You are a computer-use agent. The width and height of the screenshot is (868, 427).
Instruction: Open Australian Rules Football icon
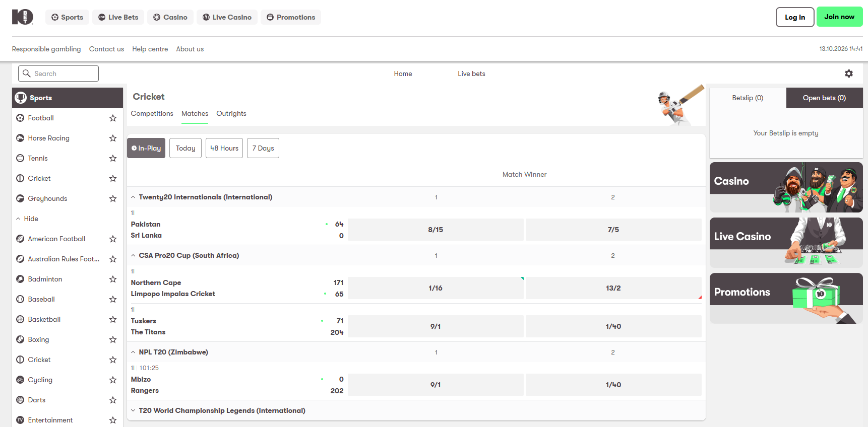(x=20, y=259)
